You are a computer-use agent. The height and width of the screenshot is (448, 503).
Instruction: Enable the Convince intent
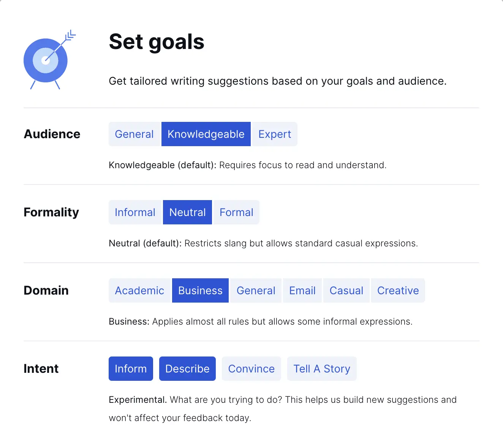point(251,369)
